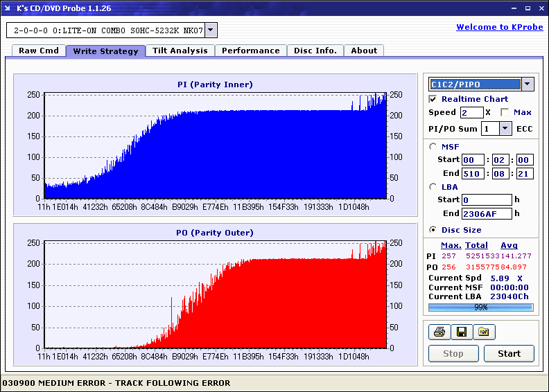Click the MSF Start frames field
Image resolution: width=549 pixels, height=392 pixels.
525,160
